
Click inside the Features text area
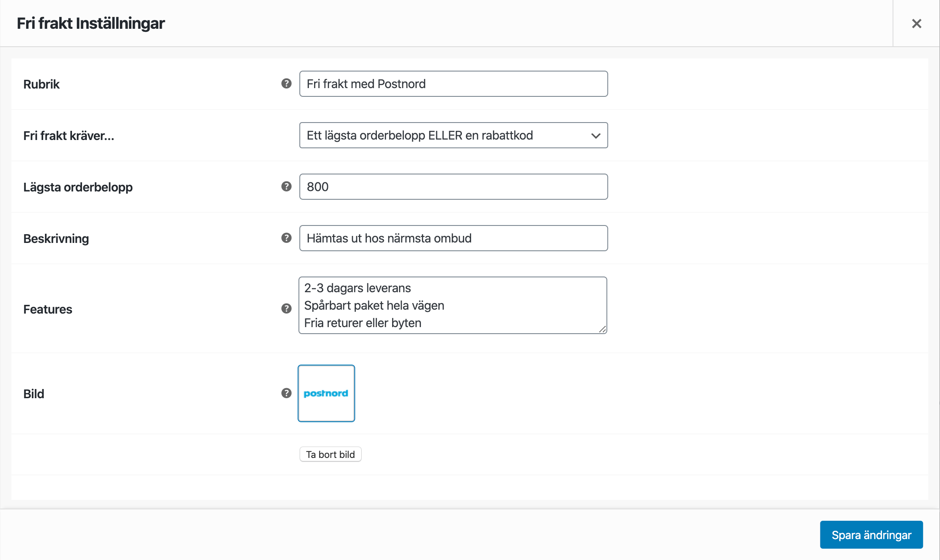pyautogui.click(x=452, y=305)
